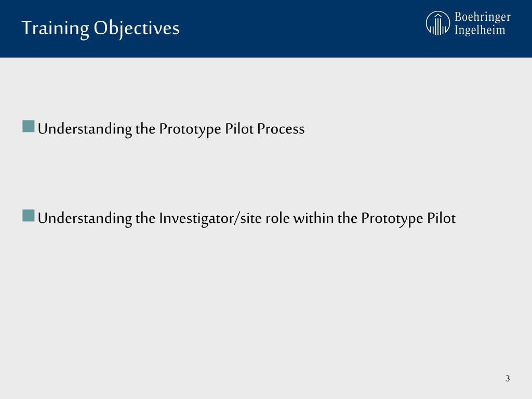
Task: Select the second teal bullet square
Action: click(x=29, y=216)
